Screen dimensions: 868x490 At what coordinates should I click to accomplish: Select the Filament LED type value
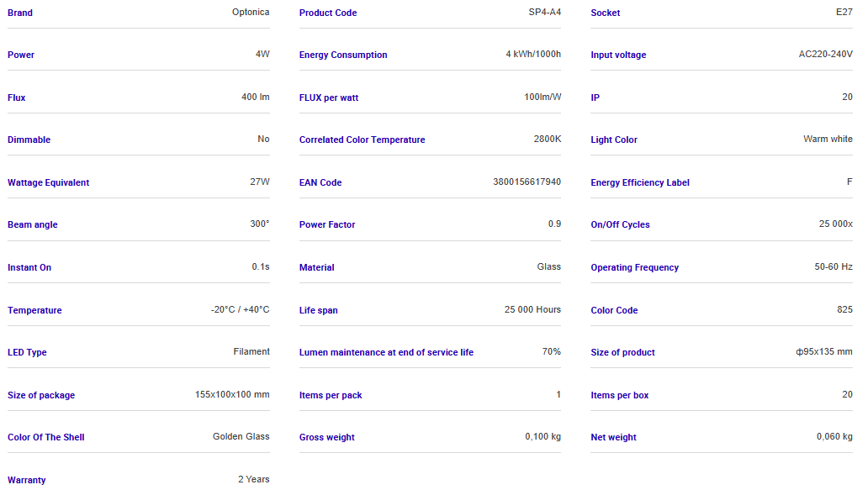pos(251,352)
